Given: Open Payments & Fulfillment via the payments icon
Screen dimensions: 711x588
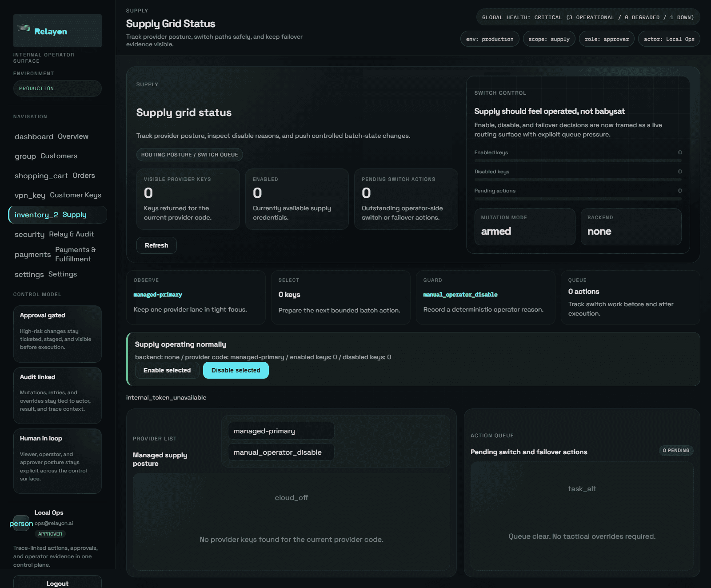Looking at the screenshot, I should (32, 254).
